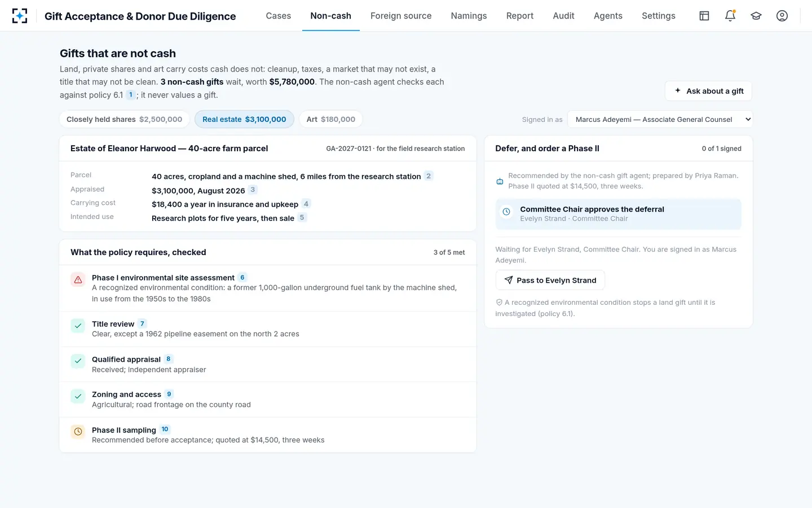Open citation 8 on Qualified appraisal
Image resolution: width=812 pixels, height=508 pixels.
168,359
